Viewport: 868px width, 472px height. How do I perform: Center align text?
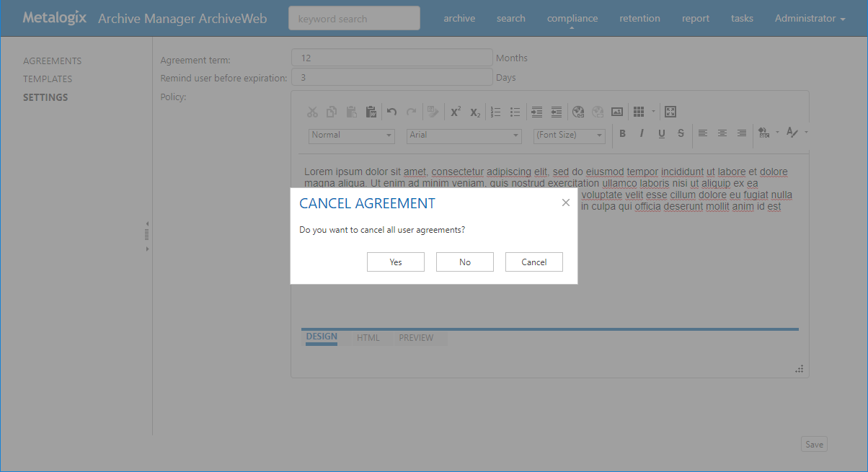click(x=722, y=133)
